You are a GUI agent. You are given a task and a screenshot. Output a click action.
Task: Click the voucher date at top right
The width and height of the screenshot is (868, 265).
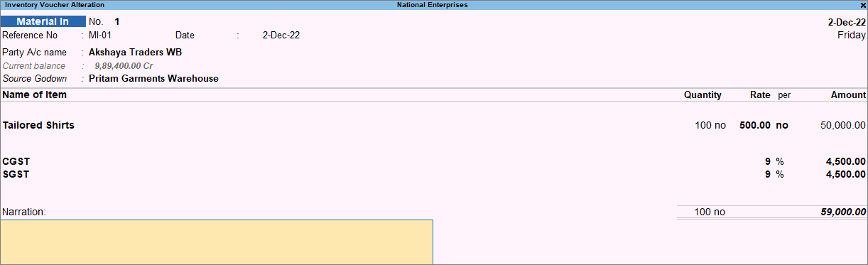(847, 22)
